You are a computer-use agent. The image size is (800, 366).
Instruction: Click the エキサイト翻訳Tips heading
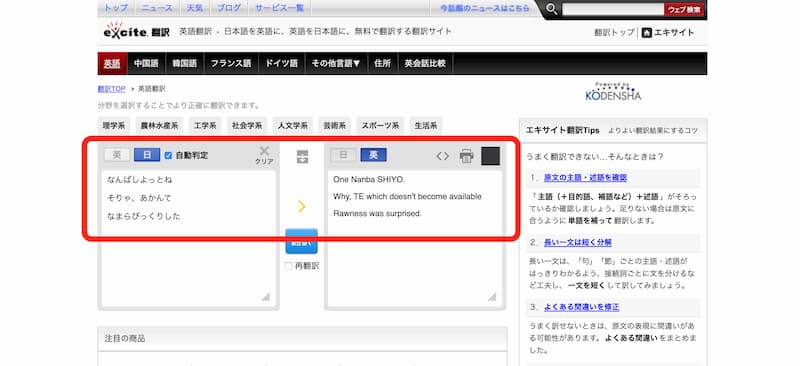[562, 131]
